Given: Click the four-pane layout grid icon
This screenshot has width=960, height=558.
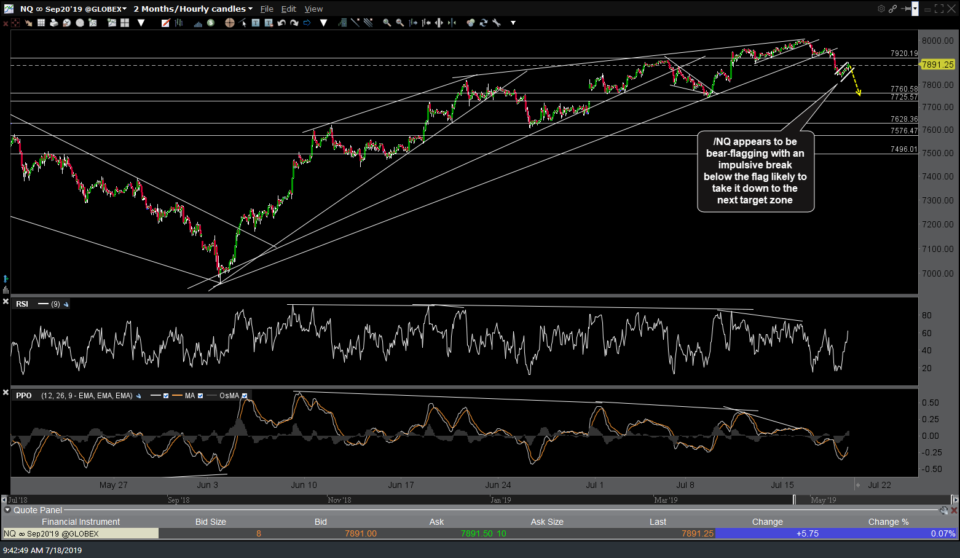Looking at the screenshot, I should coord(125,23).
